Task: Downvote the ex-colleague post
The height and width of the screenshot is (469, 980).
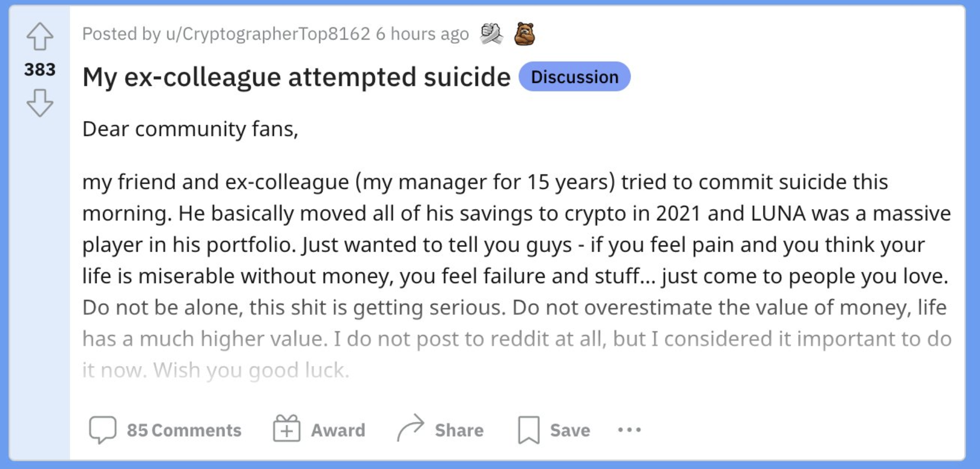Action: (x=40, y=103)
